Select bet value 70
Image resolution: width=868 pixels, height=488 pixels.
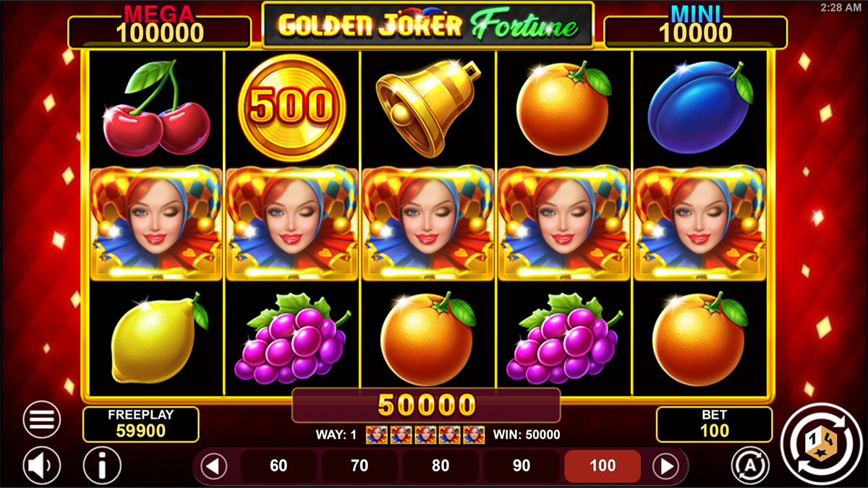click(x=359, y=466)
